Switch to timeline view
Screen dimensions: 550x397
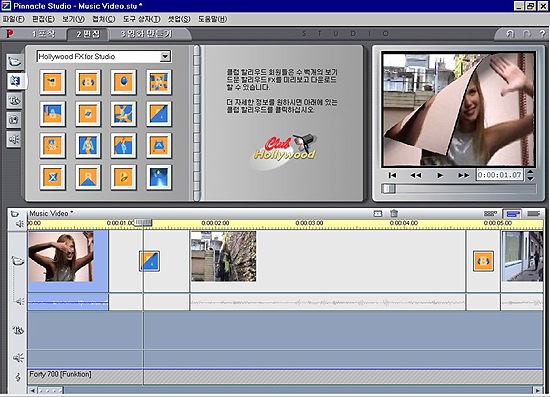[x=512, y=213]
